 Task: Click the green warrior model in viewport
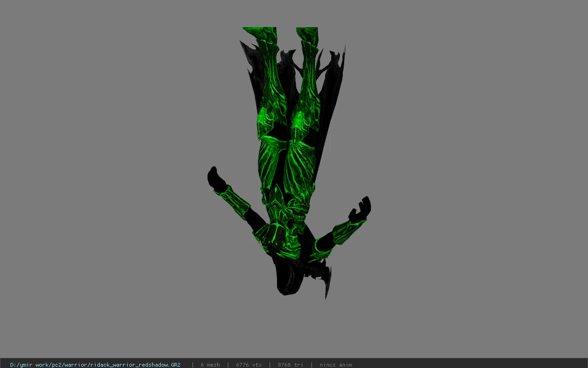pyautogui.click(x=289, y=163)
